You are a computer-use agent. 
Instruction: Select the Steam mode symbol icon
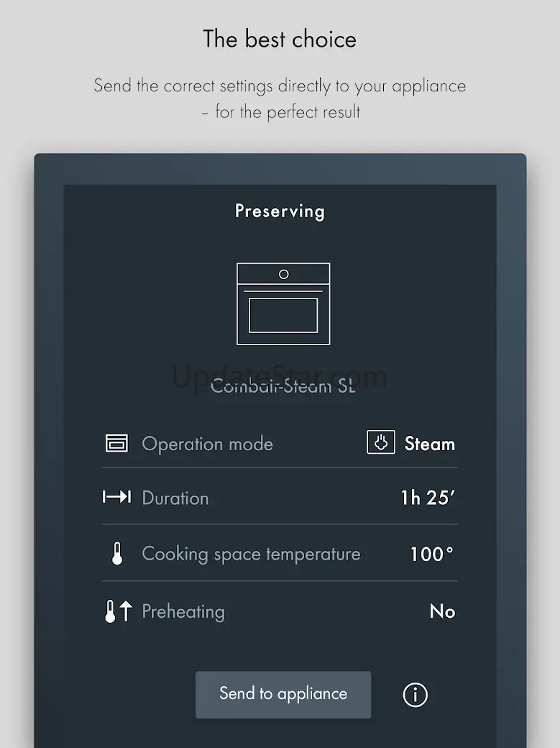[x=381, y=443]
